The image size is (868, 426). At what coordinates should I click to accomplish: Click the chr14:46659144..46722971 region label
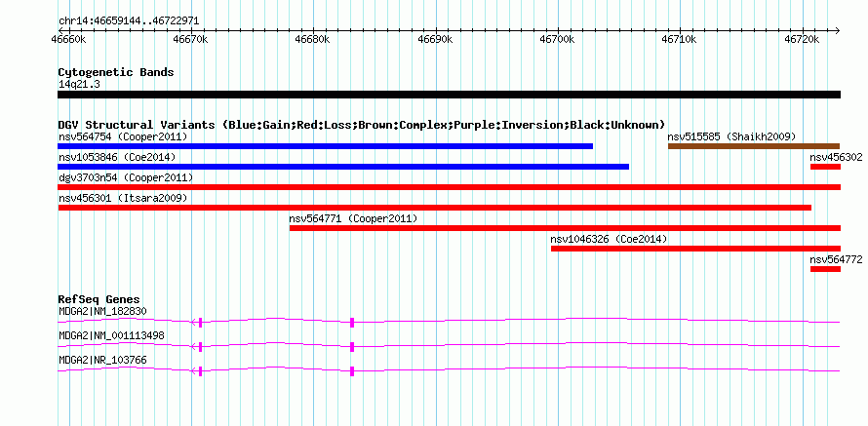[x=129, y=21]
